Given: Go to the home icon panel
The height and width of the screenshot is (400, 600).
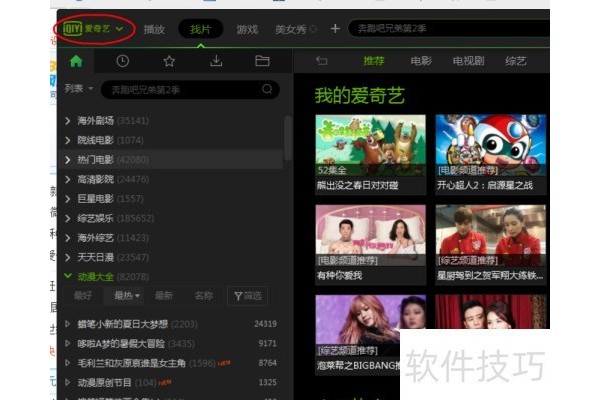Looking at the screenshot, I should pos(76,61).
